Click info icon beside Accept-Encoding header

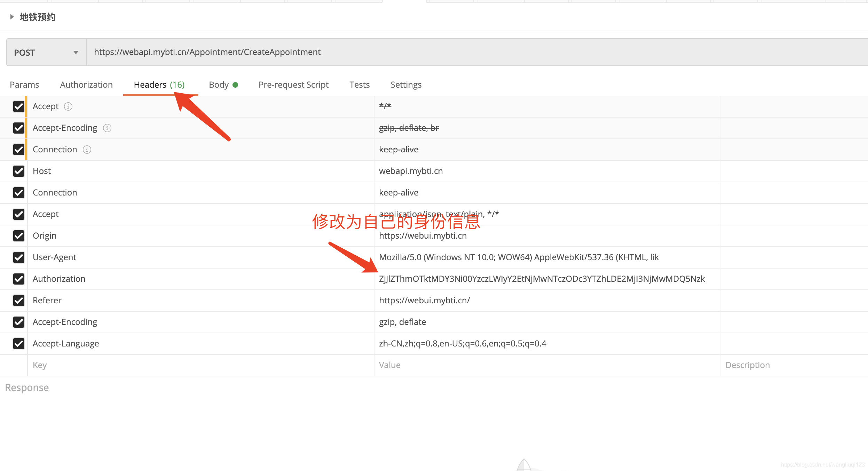[107, 128]
